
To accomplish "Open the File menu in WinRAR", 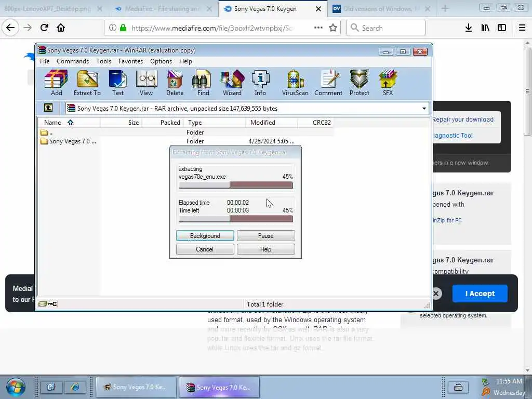I will 45,61.
